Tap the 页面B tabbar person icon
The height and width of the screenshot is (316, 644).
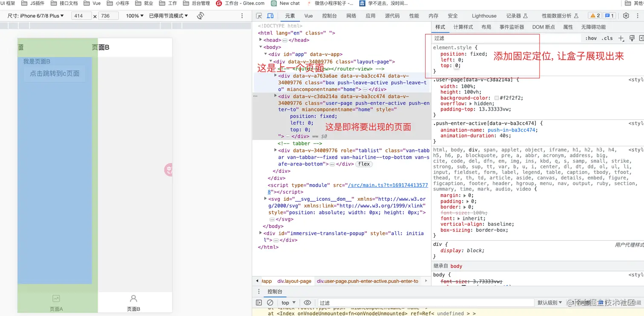point(133,299)
